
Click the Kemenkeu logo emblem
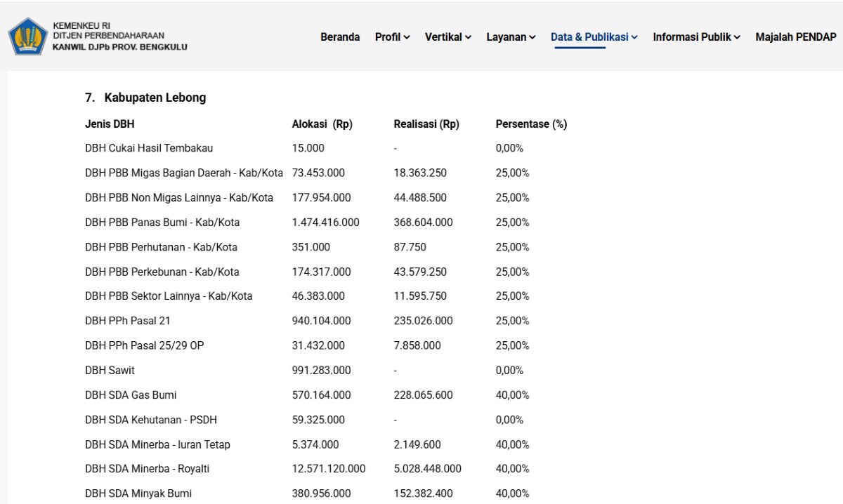click(x=27, y=37)
